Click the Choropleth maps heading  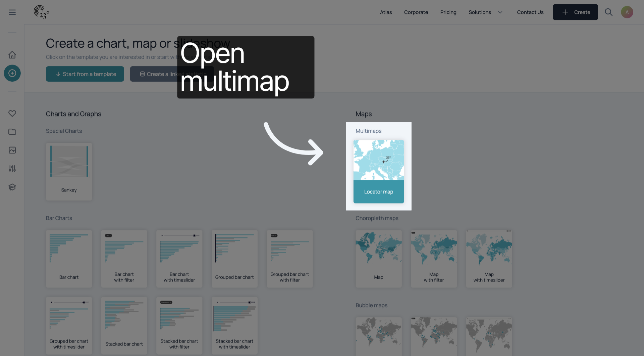pos(377,218)
